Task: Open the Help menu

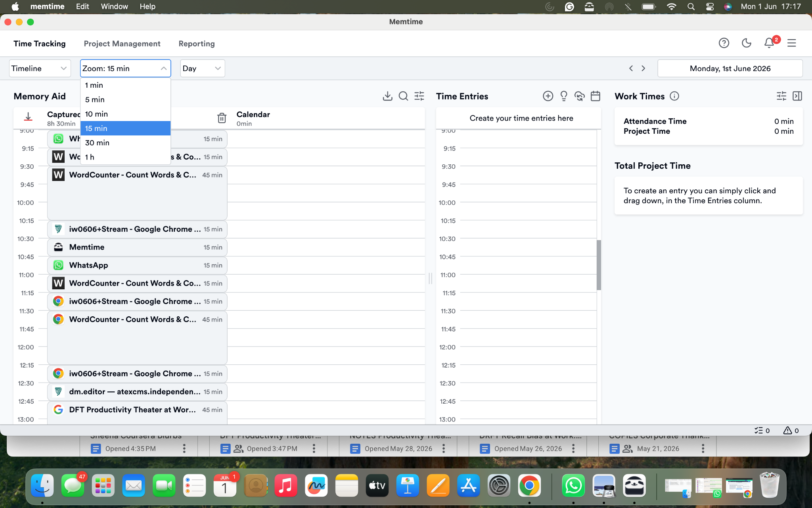Action: (147, 6)
